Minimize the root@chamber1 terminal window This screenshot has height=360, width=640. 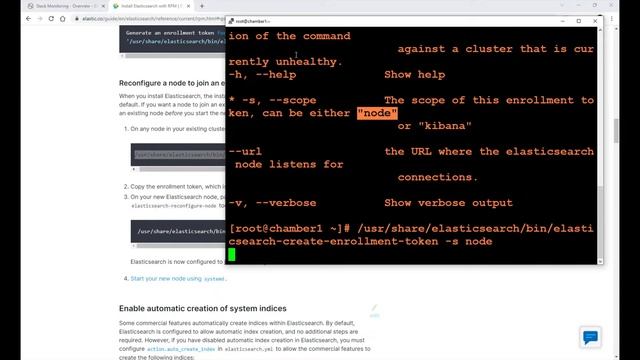562,21
